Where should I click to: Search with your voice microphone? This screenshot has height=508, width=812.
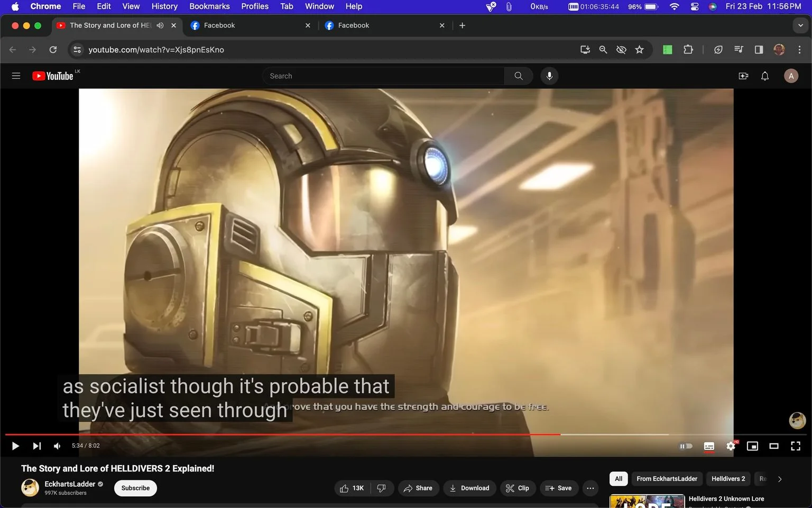click(549, 76)
